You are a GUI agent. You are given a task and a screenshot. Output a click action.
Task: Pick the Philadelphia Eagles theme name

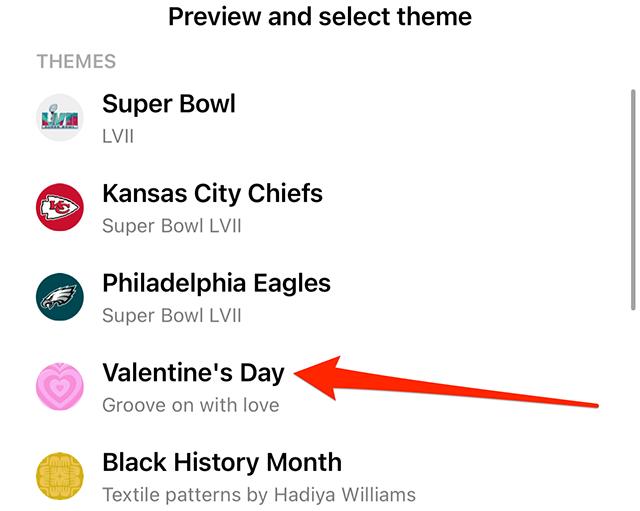pyautogui.click(x=216, y=283)
